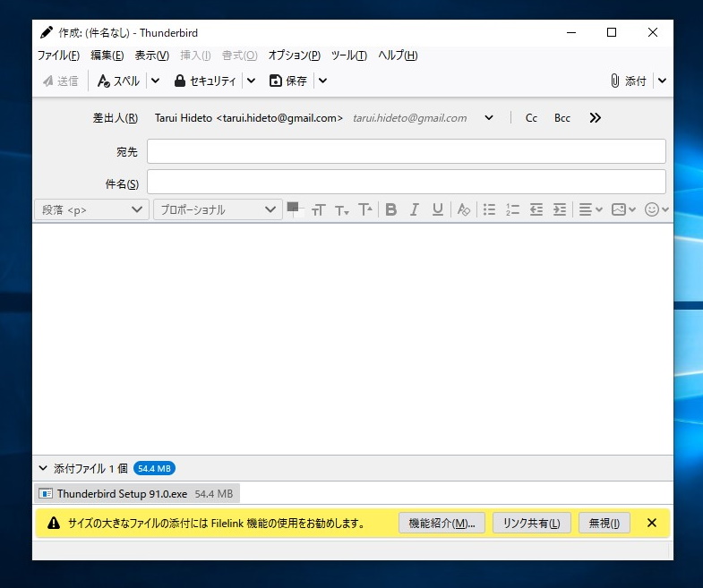703x588 pixels.
Task: Click the 無視(I) ignore button
Action: 604,523
